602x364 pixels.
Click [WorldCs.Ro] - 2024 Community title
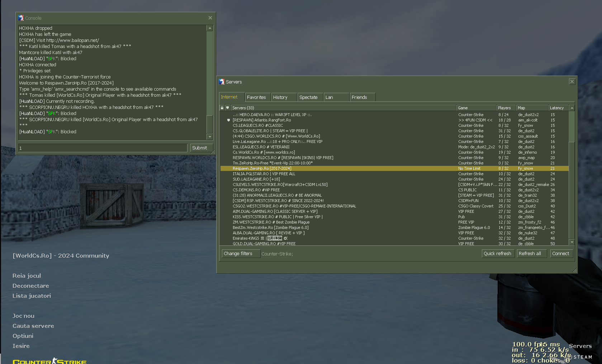coord(61,255)
